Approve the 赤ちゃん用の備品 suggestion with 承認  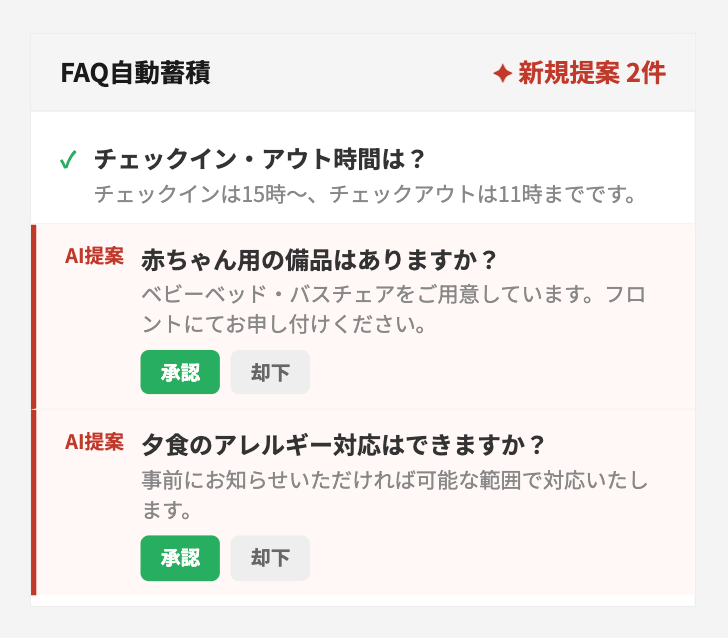point(180,372)
